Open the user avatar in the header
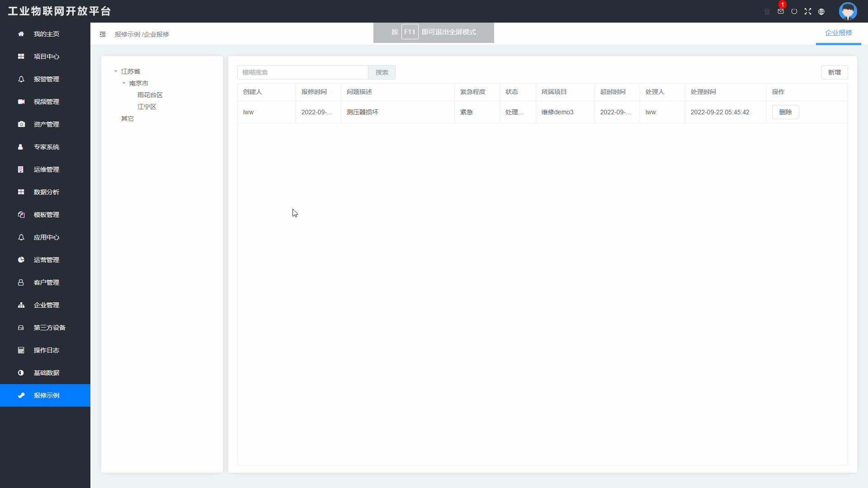The height and width of the screenshot is (488, 868). pyautogui.click(x=848, y=11)
